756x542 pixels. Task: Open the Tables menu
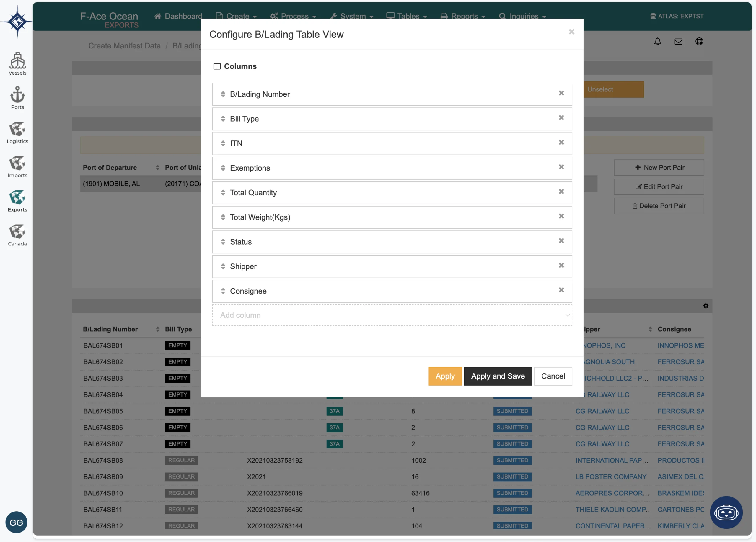(407, 16)
